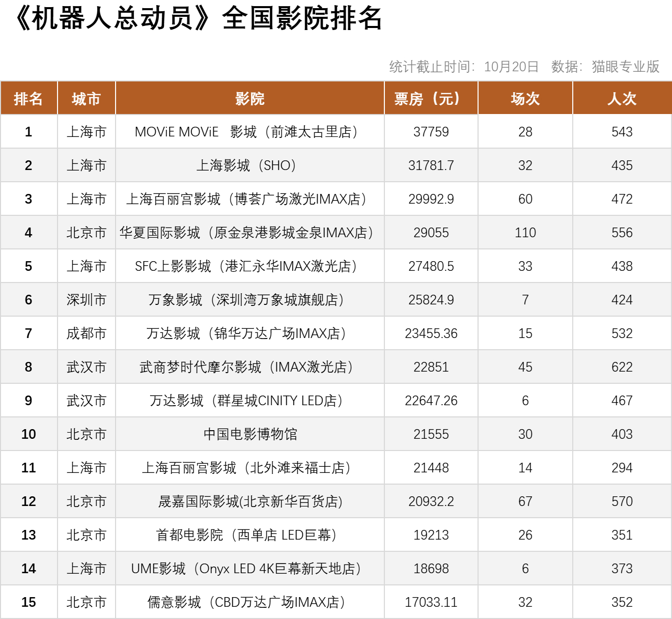Click the 数据：猫眼专业版 source text

[x=605, y=67]
